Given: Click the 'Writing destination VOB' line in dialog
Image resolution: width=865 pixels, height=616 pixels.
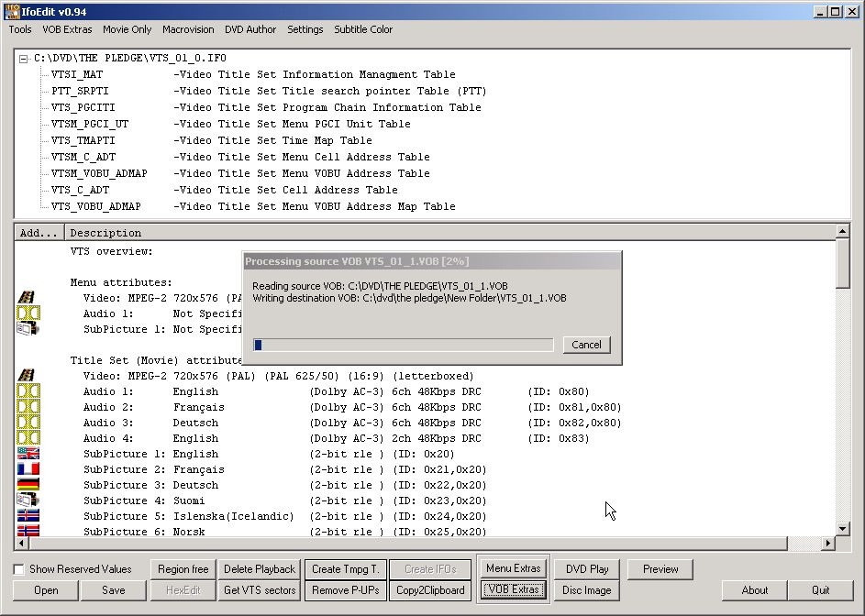Looking at the screenshot, I should pos(409,298).
